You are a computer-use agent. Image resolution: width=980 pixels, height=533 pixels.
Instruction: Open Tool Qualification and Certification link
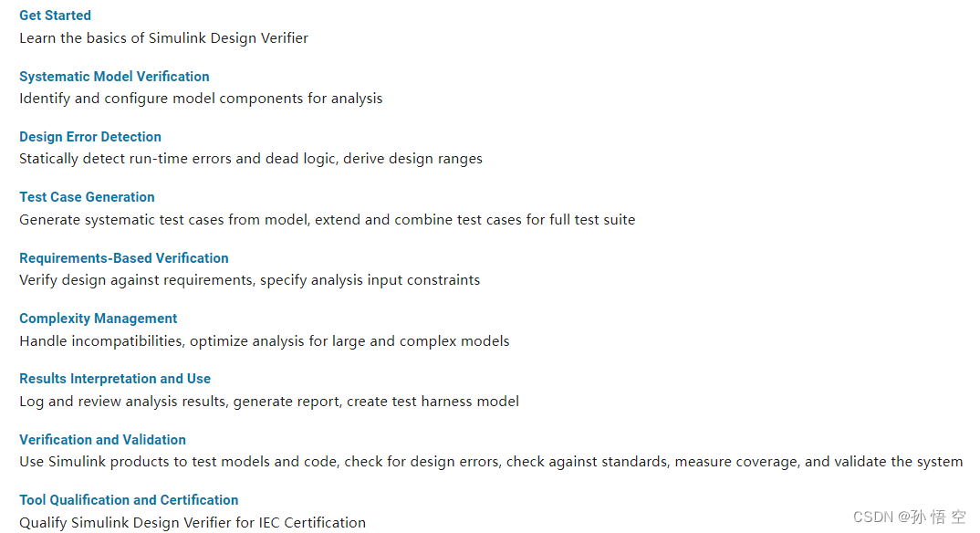tap(129, 500)
